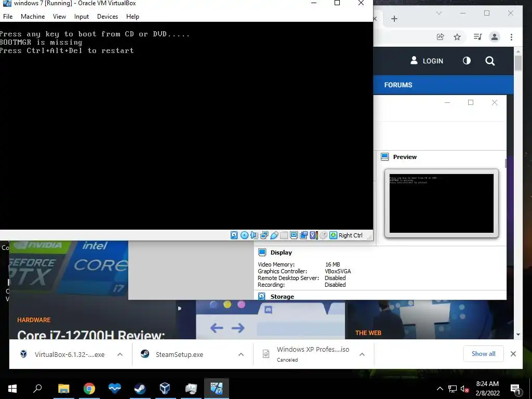
Task: Go to FORUMS tab on website
Action: point(398,85)
